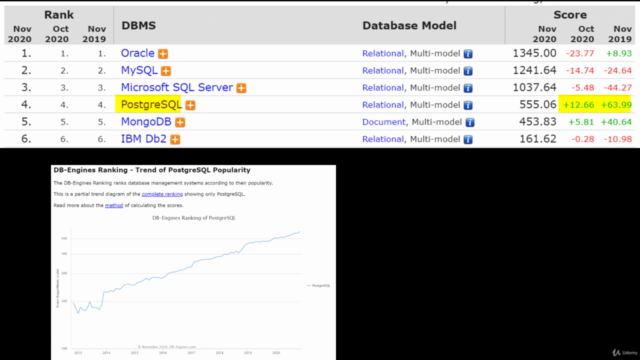The width and height of the screenshot is (640, 360).
Task: Click the +40.64 MongoDB score change
Action: click(616, 122)
